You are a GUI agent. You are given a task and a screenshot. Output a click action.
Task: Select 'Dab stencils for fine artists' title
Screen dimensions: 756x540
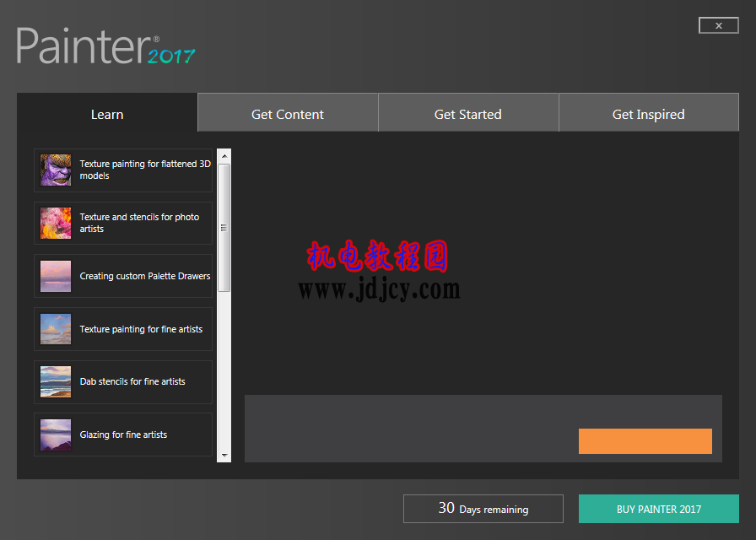click(x=132, y=382)
